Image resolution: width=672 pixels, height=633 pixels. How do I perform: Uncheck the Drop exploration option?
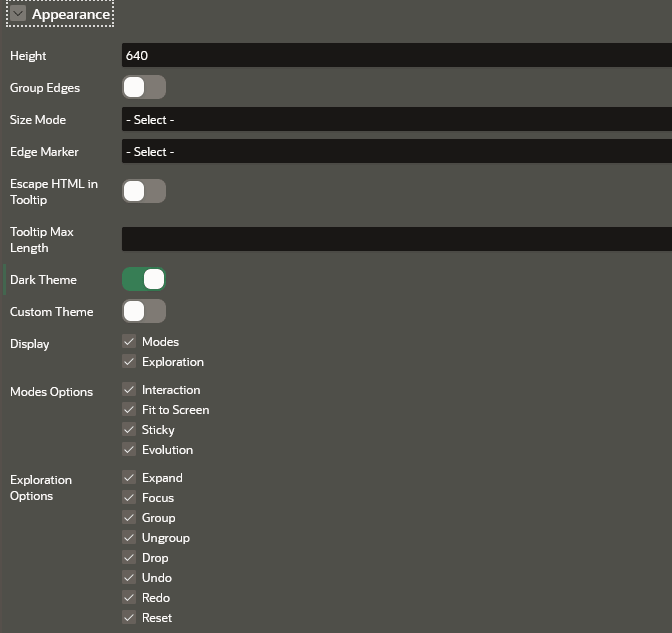(129, 558)
